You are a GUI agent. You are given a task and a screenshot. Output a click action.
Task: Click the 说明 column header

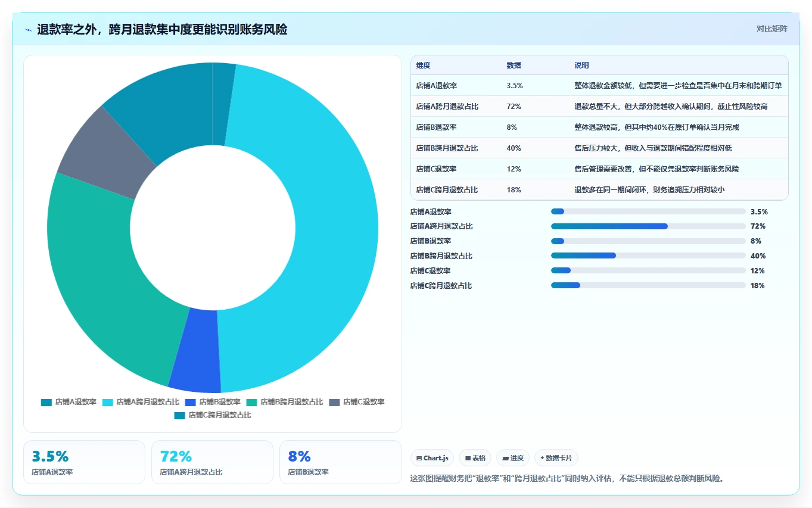click(x=581, y=66)
